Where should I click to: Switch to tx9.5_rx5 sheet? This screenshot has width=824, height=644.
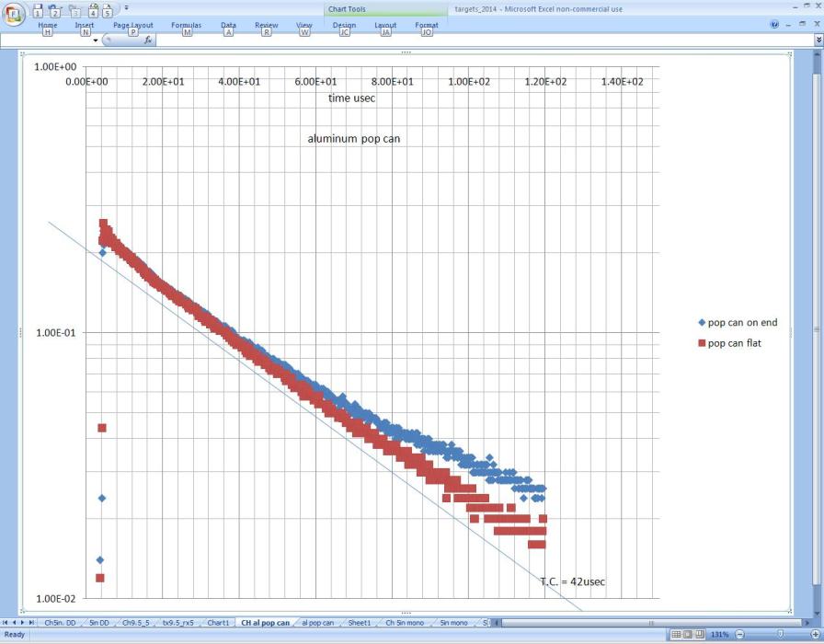coord(178,623)
